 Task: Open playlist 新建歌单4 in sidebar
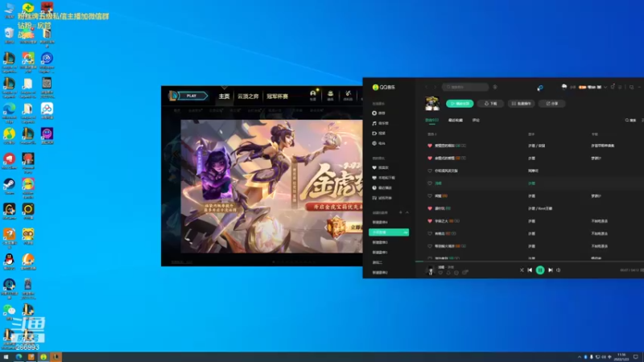pos(380,222)
